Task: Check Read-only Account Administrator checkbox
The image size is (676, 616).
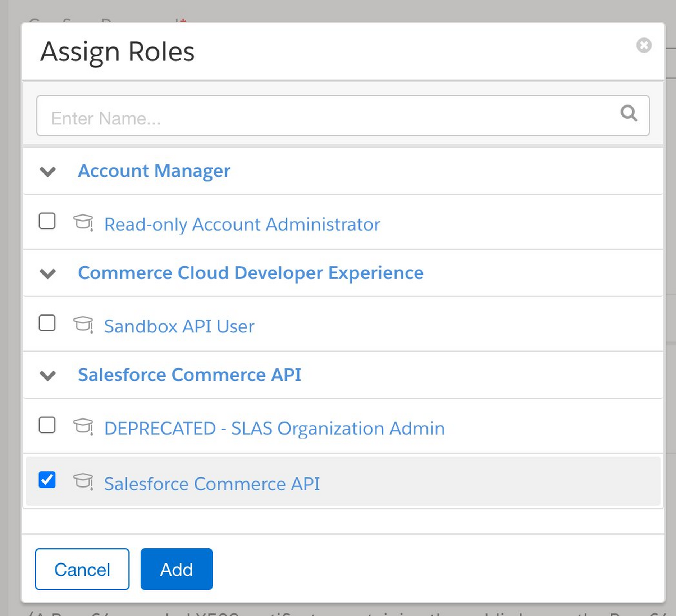Action: tap(47, 221)
